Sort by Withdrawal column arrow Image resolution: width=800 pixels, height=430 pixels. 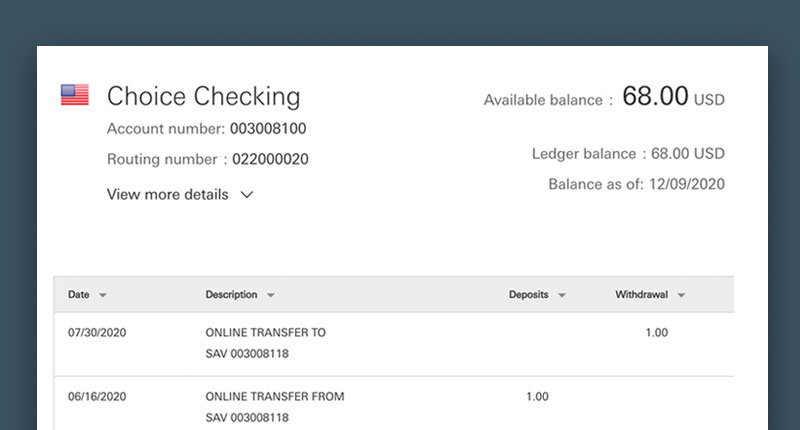[x=681, y=295]
